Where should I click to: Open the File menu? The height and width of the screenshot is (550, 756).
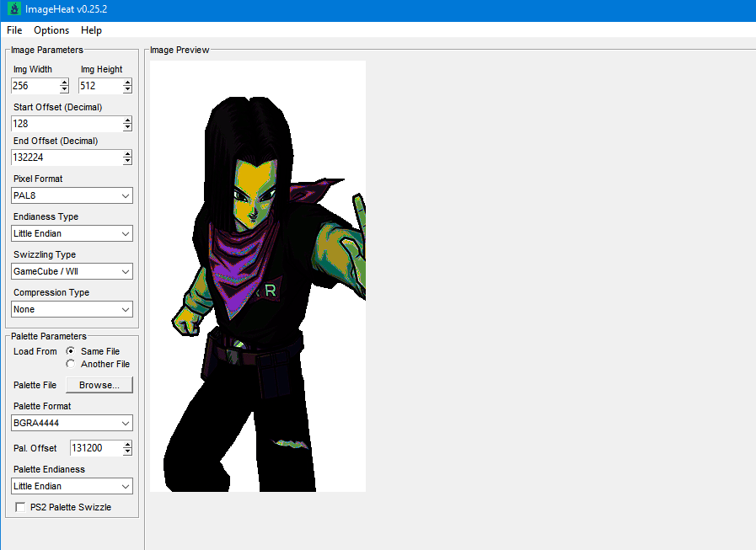pos(14,30)
